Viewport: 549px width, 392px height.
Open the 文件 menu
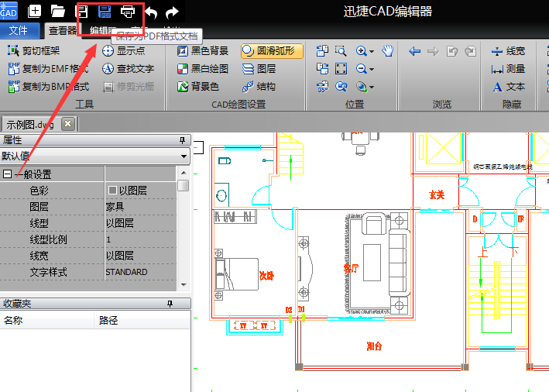(19, 31)
